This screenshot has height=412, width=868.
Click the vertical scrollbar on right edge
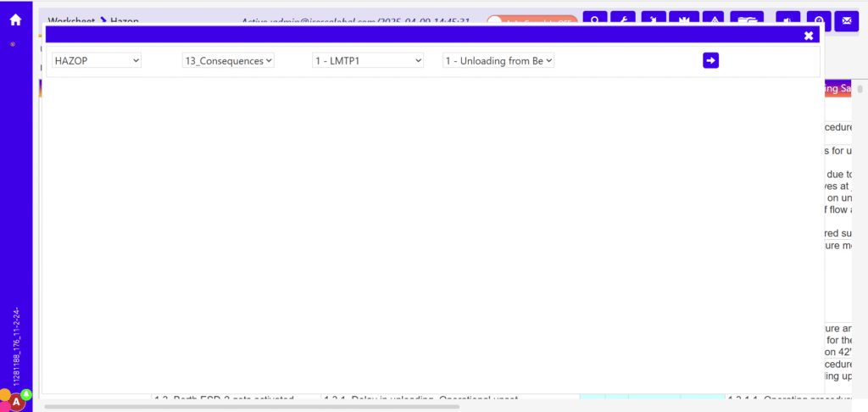[x=860, y=89]
